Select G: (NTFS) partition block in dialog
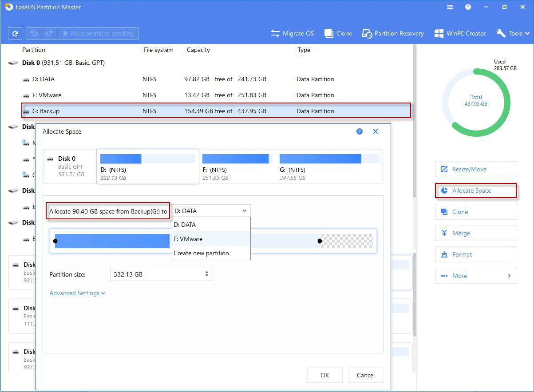This screenshot has height=392, width=534. click(329, 167)
